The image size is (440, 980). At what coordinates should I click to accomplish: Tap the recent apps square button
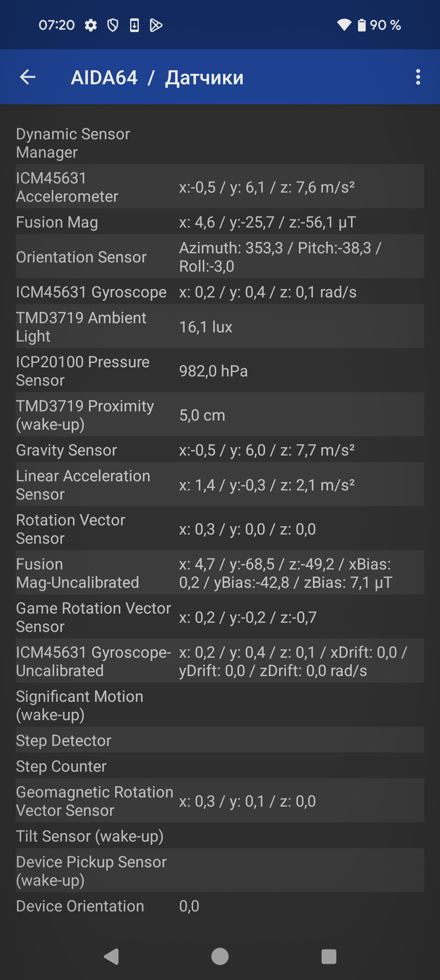(x=329, y=956)
